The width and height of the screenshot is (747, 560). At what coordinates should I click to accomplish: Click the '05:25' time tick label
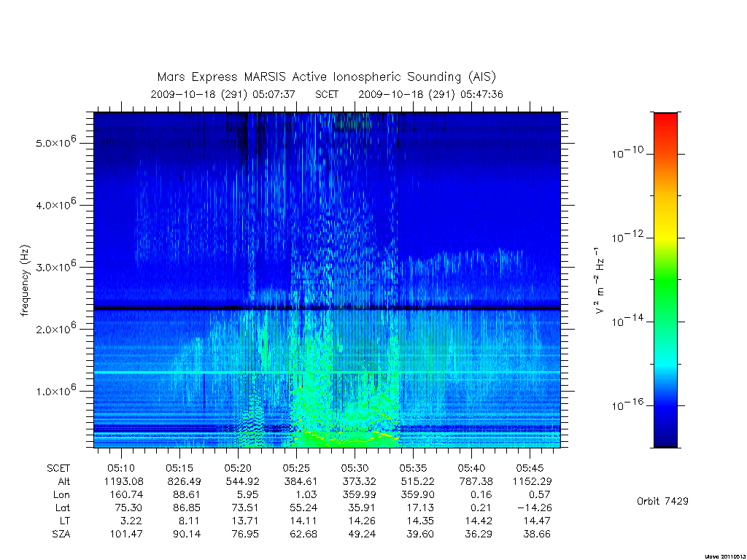296,468
